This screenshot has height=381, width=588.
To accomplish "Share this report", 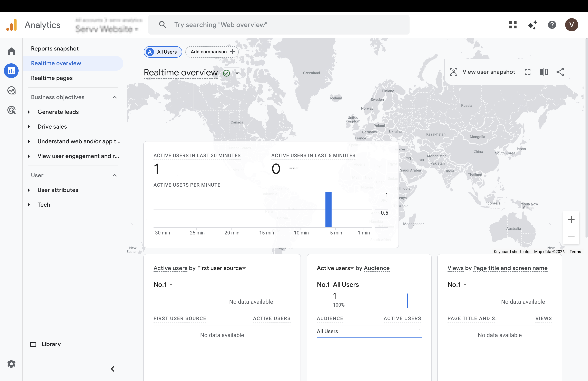I will click(560, 72).
